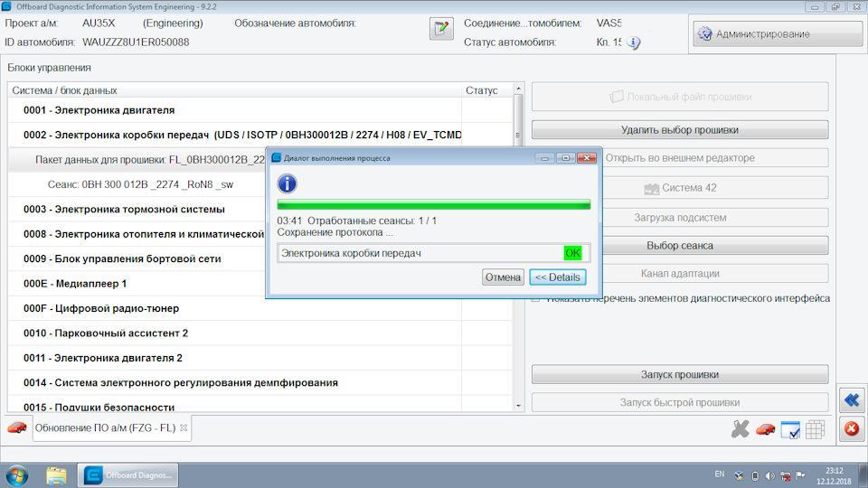Click the red car icon in bottom toolbar
Screen dimensions: 868x488
tap(766, 429)
